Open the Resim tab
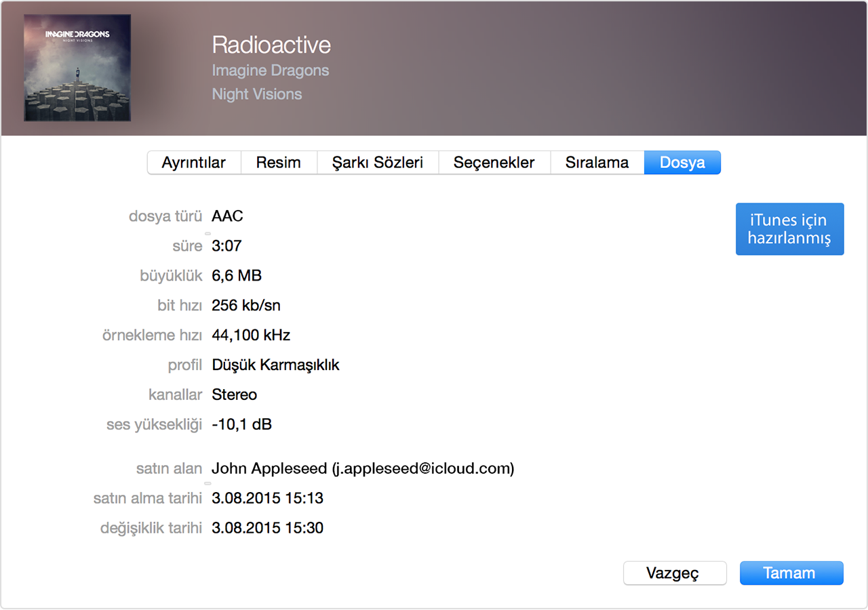 [x=279, y=163]
